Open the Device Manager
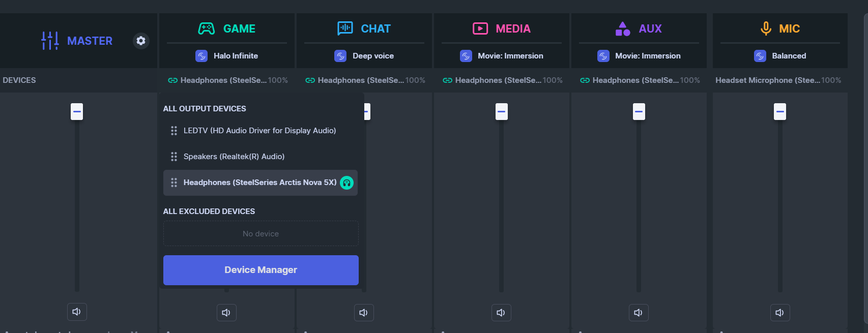 pyautogui.click(x=261, y=270)
